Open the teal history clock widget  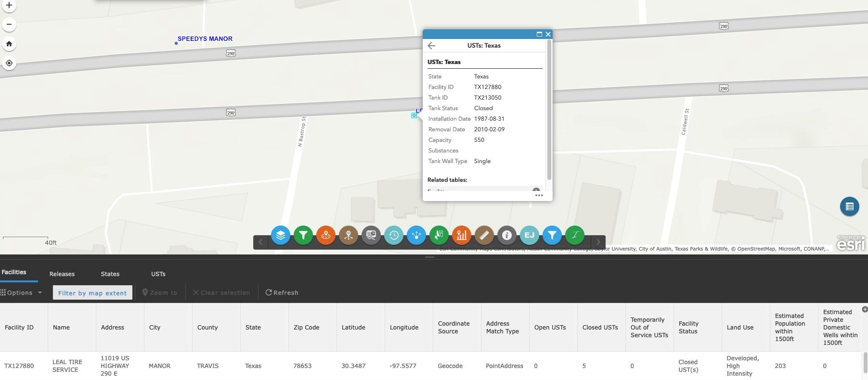393,235
